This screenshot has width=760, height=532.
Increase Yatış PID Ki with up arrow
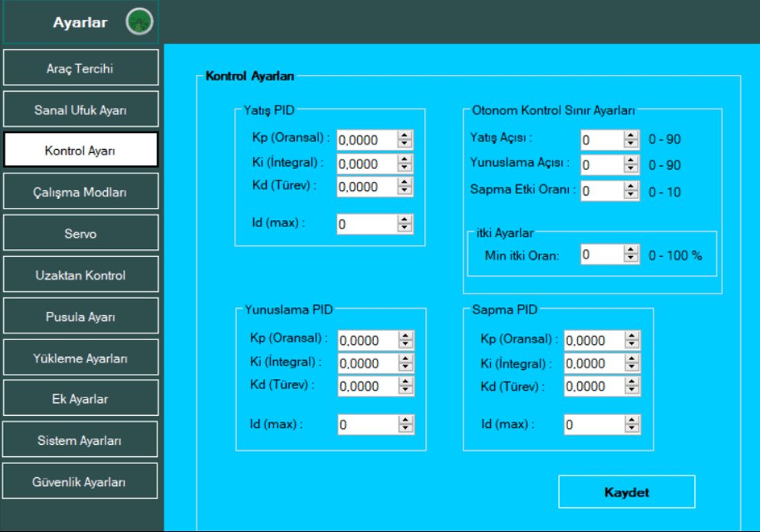[404, 159]
